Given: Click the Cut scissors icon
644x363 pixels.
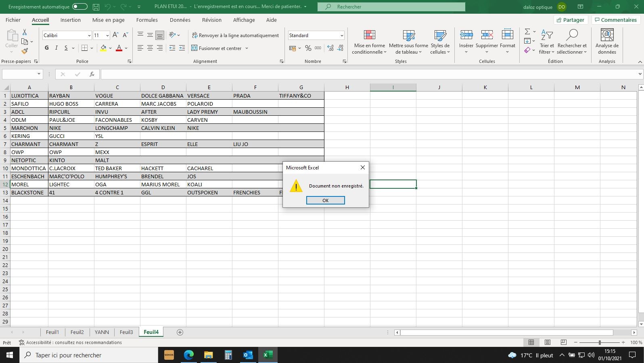Looking at the screenshot, I should point(25,32).
